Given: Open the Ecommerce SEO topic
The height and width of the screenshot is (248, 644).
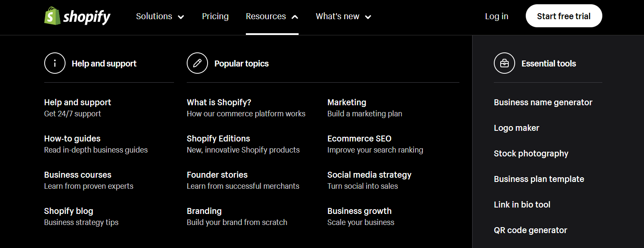Looking at the screenshot, I should pyautogui.click(x=359, y=138).
